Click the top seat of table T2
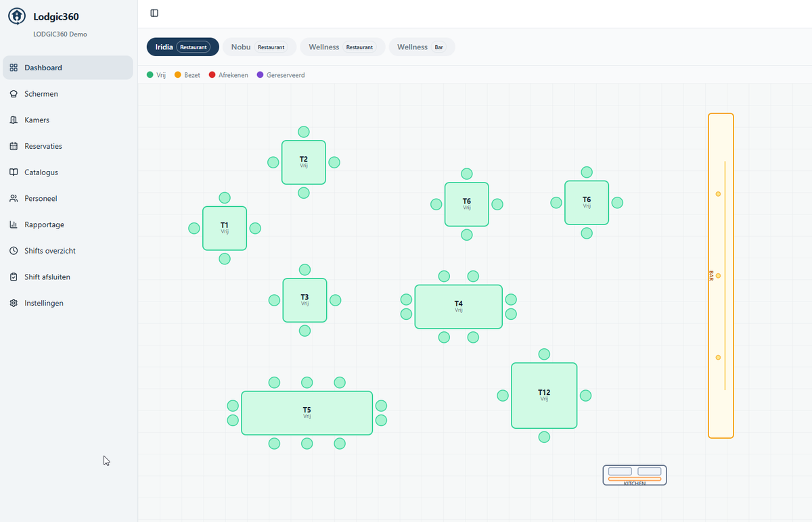 [x=304, y=132]
